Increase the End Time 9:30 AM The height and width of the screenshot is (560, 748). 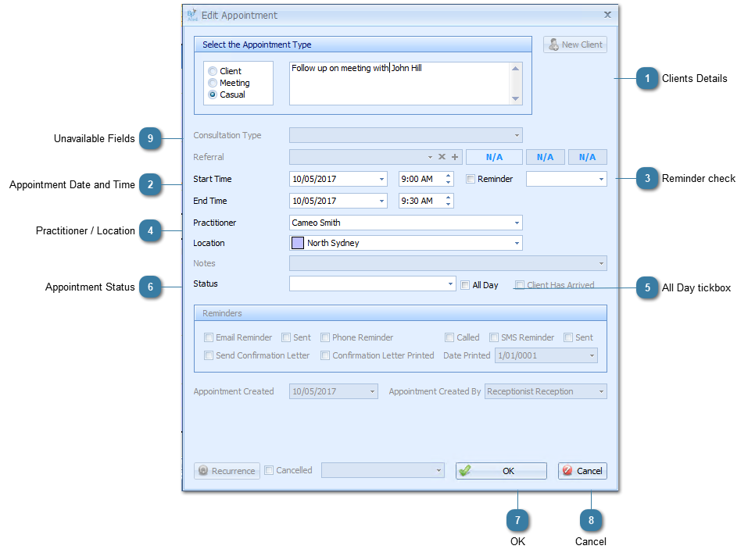pos(448,198)
